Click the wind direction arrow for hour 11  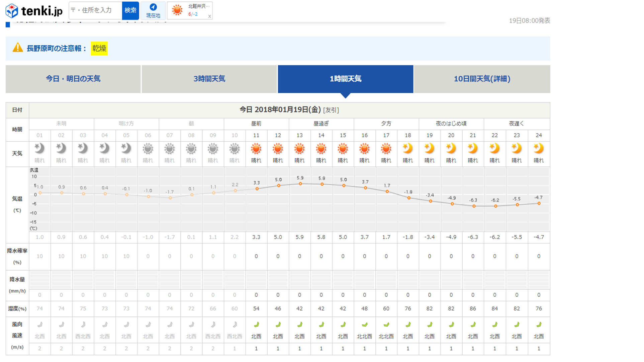coord(256,324)
